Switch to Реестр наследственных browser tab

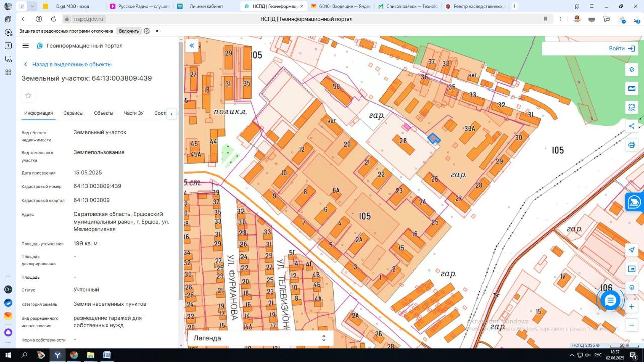[x=474, y=6]
